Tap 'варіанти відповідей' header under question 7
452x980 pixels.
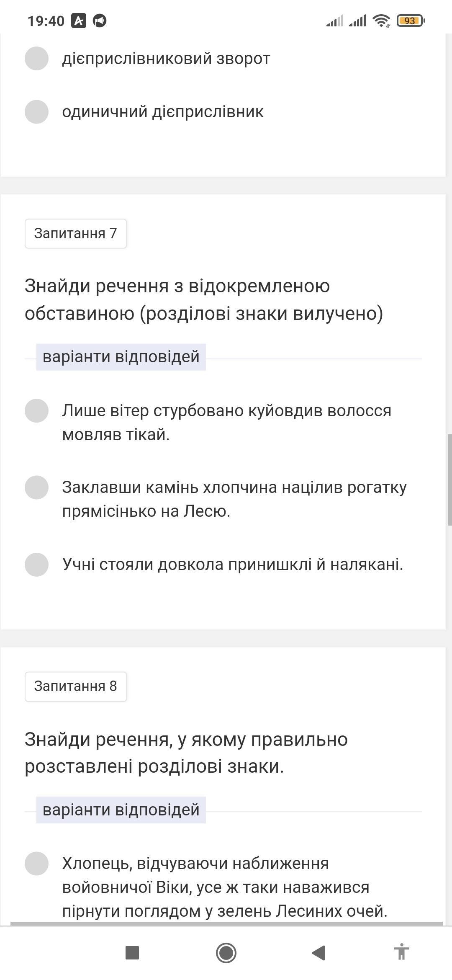click(x=121, y=357)
